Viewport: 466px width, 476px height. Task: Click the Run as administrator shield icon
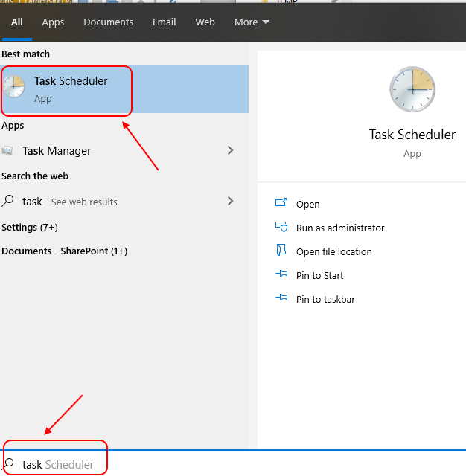click(281, 226)
